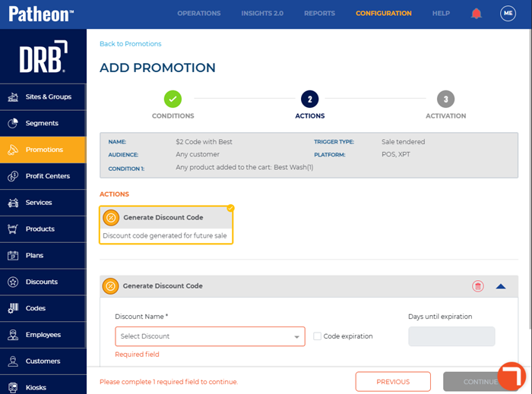Screen dimensions: 532x394
Task: Click the Conditions step label
Action: [x=173, y=116]
